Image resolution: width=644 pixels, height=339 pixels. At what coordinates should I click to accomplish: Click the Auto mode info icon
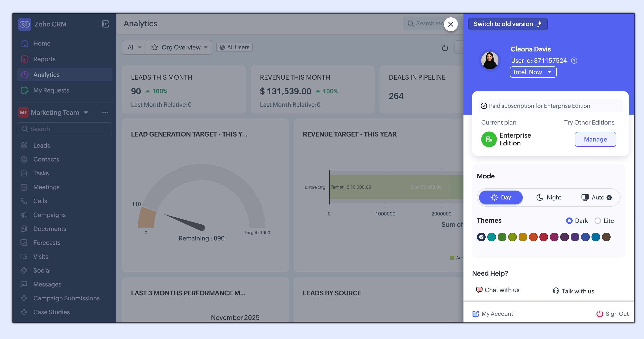click(x=609, y=197)
